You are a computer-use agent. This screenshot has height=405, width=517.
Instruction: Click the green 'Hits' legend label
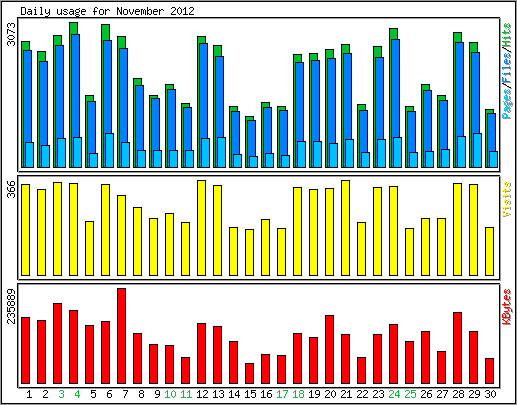point(507,35)
